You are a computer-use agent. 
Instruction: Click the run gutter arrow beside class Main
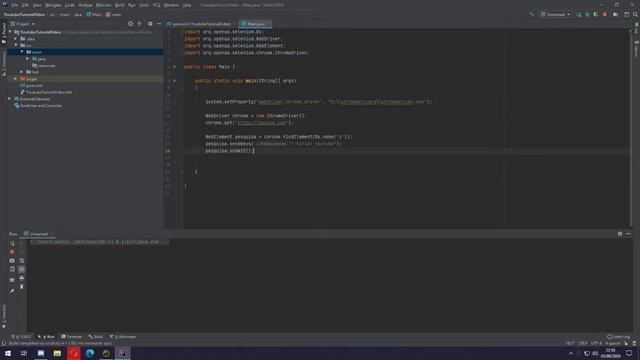click(174, 67)
